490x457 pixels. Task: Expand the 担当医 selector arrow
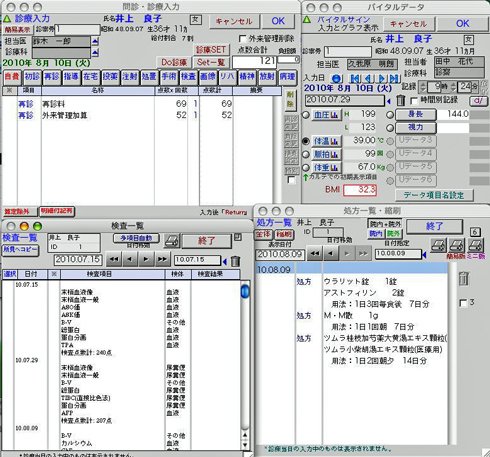[95, 41]
